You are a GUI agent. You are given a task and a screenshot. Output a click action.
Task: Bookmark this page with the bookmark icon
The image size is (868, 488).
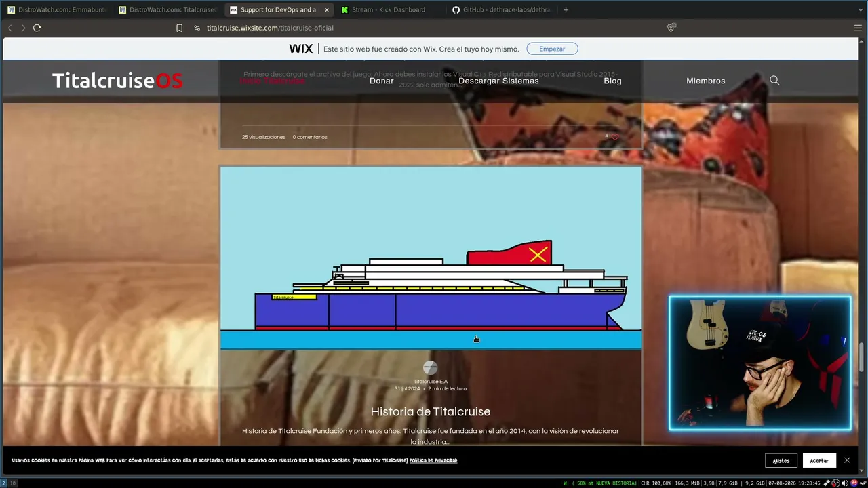(x=179, y=28)
